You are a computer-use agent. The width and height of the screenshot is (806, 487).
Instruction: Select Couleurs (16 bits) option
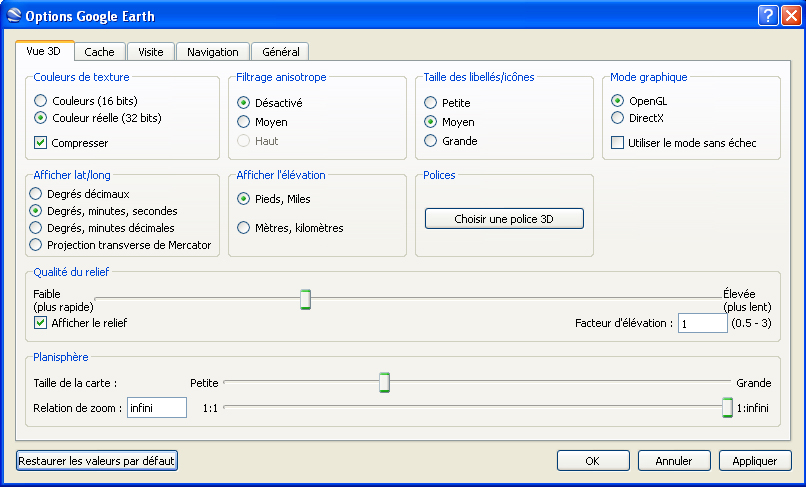pyautogui.click(x=86, y=101)
